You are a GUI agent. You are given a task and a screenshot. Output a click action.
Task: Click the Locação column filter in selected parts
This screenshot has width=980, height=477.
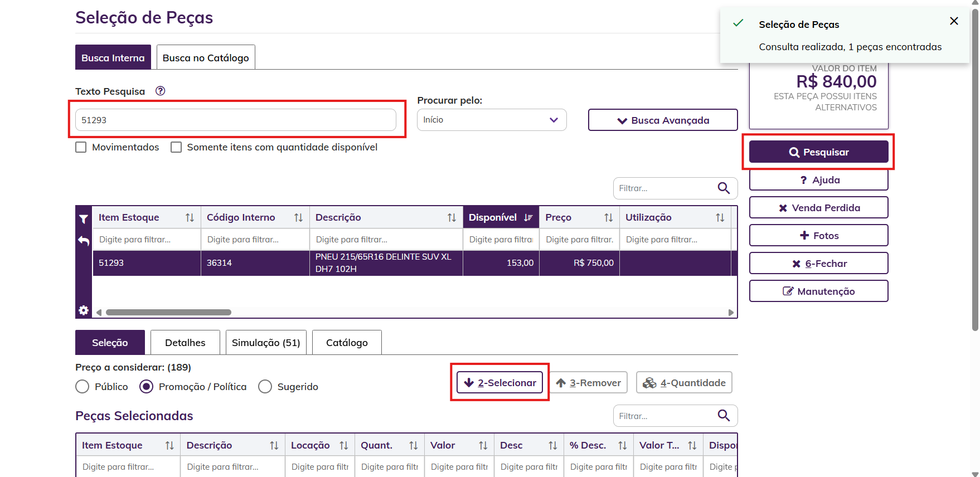(x=319, y=467)
